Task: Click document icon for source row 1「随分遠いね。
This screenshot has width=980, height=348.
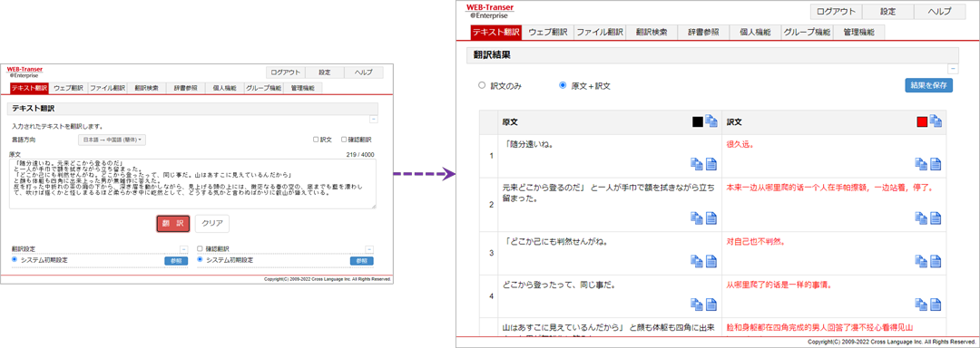Action: click(x=711, y=164)
